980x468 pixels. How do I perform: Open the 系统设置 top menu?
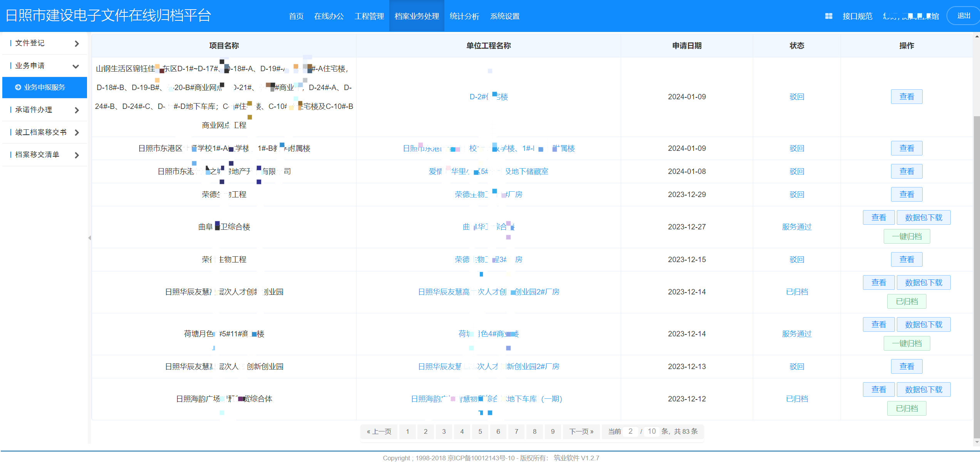click(x=505, y=16)
